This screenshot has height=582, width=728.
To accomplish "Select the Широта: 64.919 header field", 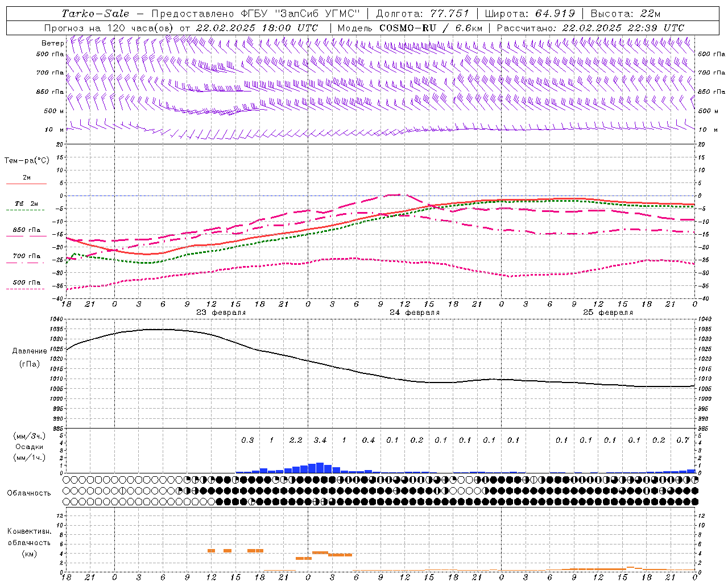I will pyautogui.click(x=529, y=14).
